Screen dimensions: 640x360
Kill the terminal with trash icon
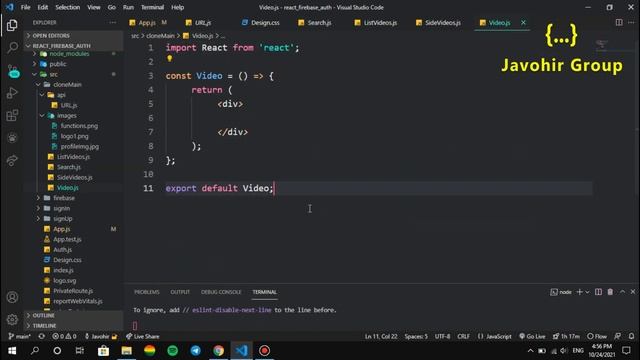(x=610, y=292)
